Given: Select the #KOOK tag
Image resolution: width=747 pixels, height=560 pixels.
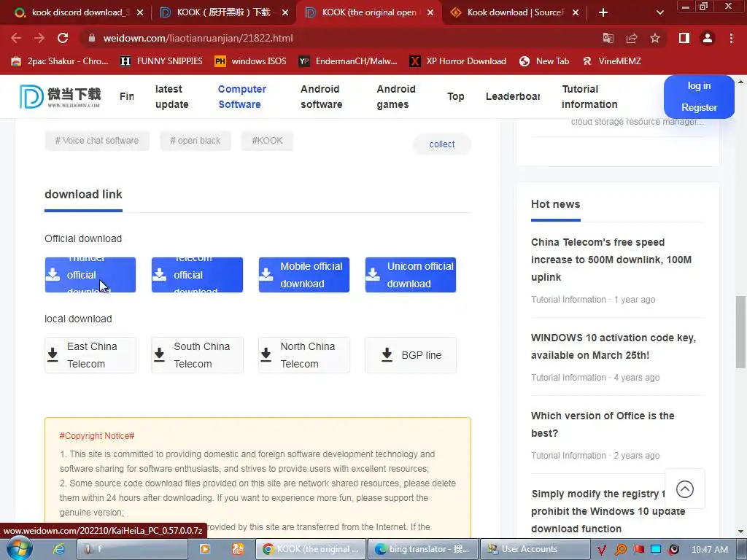Looking at the screenshot, I should coord(267,141).
